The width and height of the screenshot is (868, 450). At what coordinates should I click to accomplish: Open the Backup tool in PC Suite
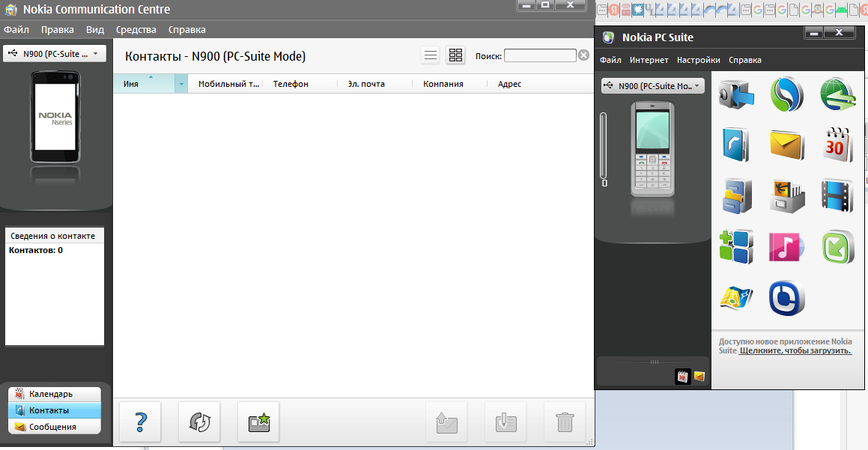pyautogui.click(x=736, y=94)
